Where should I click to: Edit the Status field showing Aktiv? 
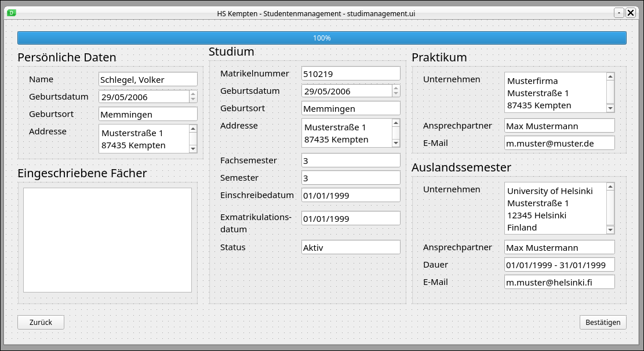click(x=350, y=247)
